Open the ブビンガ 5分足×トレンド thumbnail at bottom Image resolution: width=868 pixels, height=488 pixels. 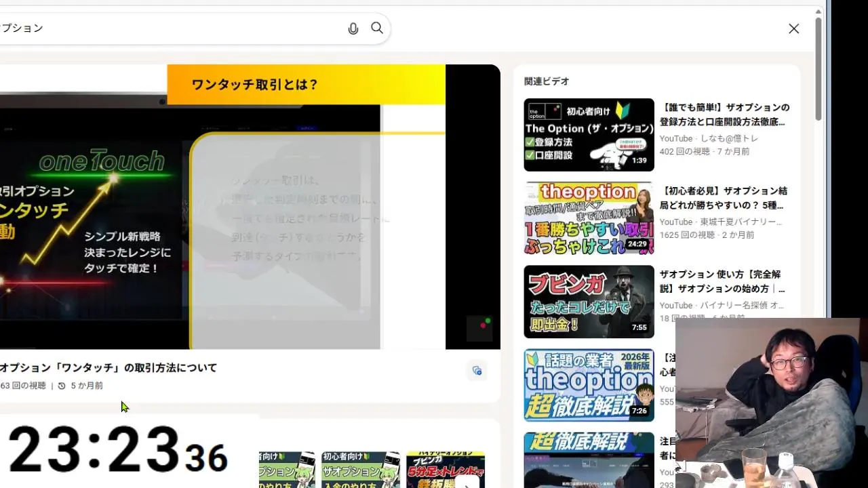[446, 470]
